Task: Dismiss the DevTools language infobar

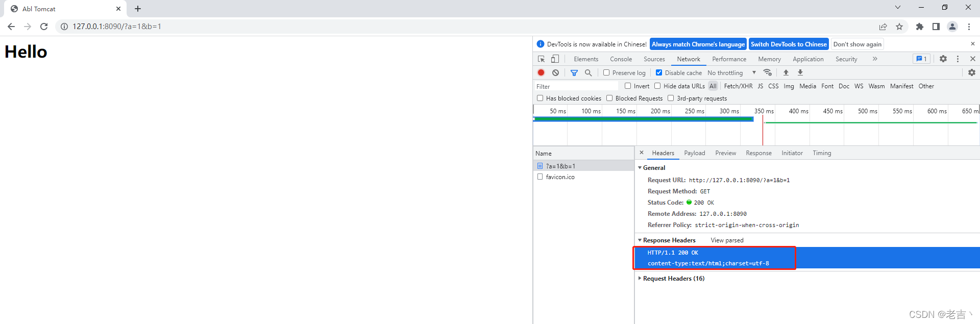Action: 973,44
